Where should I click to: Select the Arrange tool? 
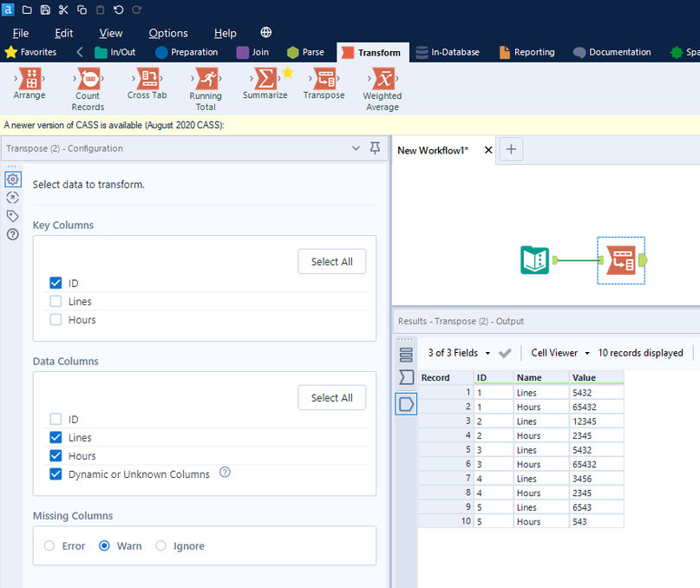point(29,83)
